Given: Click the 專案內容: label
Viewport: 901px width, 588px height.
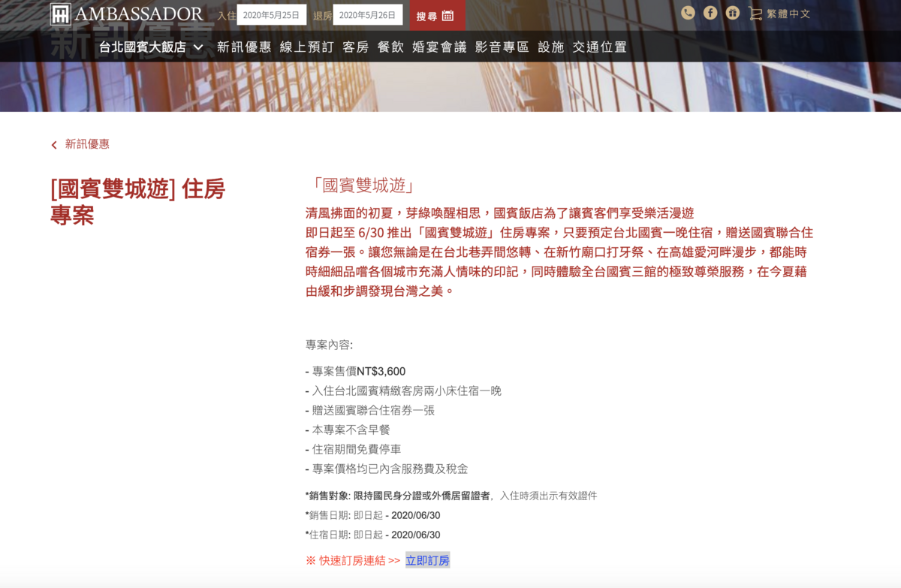Looking at the screenshot, I should [x=329, y=345].
